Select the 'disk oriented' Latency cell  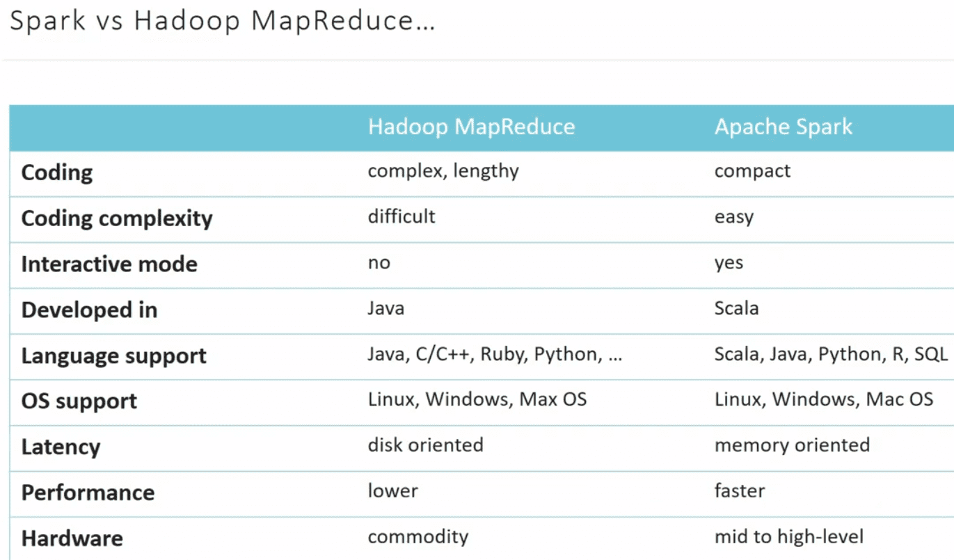click(x=425, y=445)
